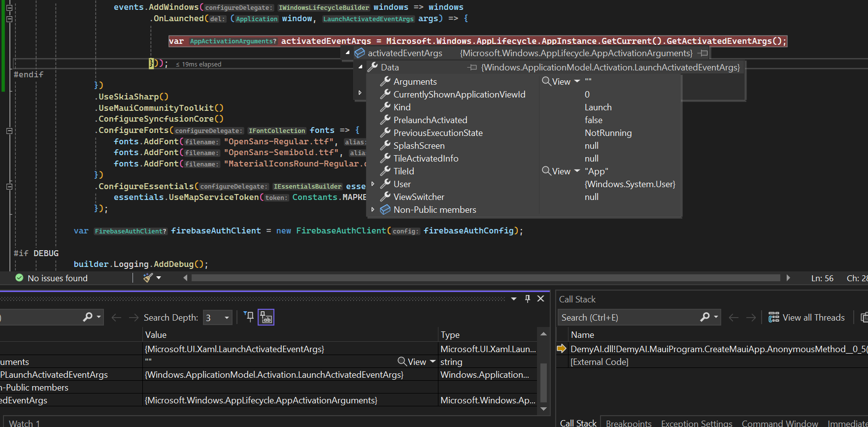Open visualizer dropdown arrow beside TileId View
This screenshot has height=427, width=868.
577,171
